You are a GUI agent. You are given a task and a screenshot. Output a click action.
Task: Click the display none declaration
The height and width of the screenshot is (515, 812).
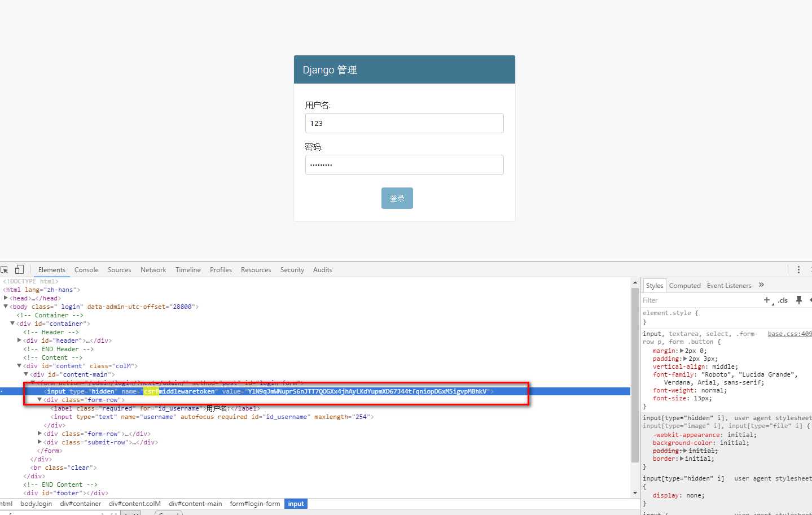(x=679, y=495)
